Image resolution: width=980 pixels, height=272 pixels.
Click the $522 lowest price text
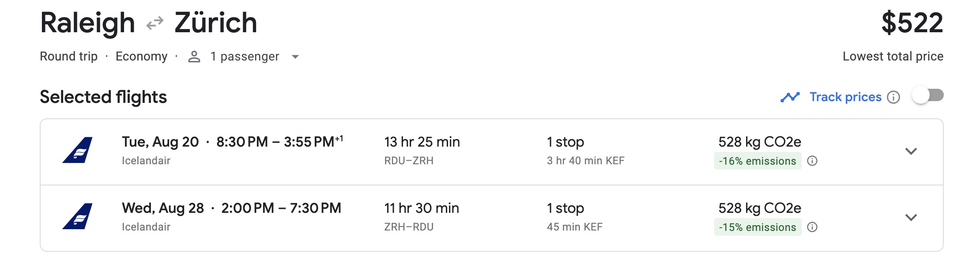(x=911, y=21)
